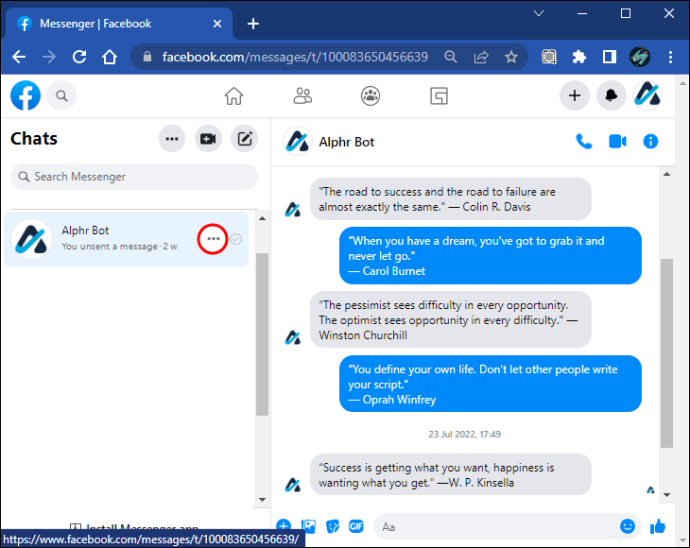Click the Oprah Winfrey quote message
690x548 pixels.
coord(490,384)
